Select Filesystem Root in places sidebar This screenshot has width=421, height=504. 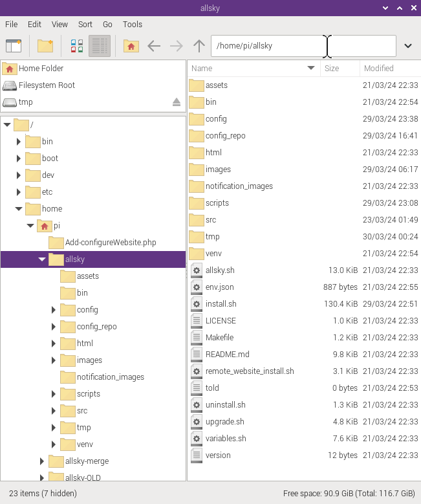click(x=93, y=85)
